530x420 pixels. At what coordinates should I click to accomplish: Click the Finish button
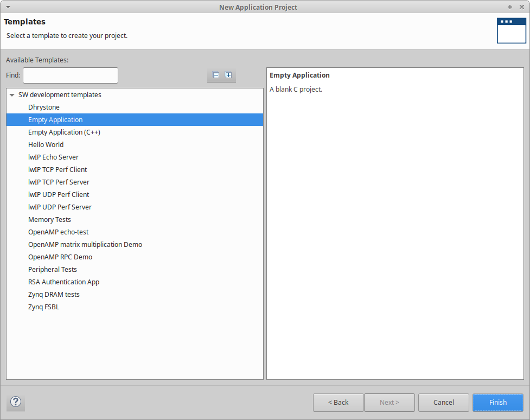(x=497, y=403)
